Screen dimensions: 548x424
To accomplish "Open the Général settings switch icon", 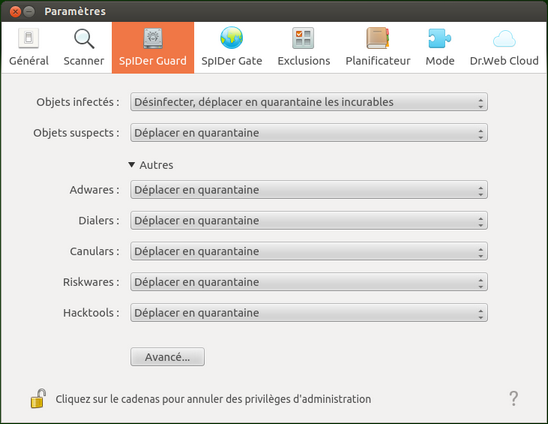I will [x=29, y=38].
